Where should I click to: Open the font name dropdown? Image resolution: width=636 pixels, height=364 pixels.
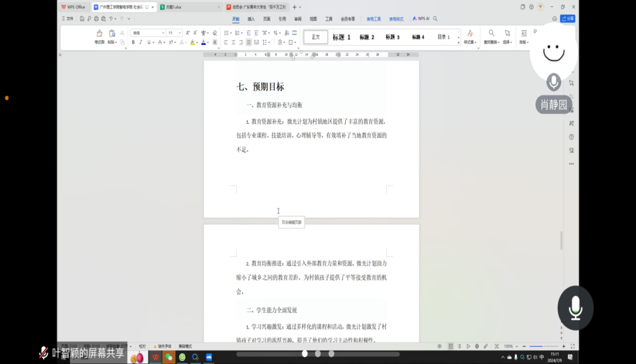148,33
